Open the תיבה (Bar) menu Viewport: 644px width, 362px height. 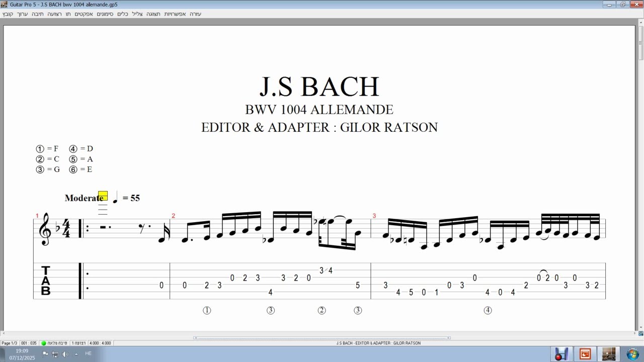(38, 14)
